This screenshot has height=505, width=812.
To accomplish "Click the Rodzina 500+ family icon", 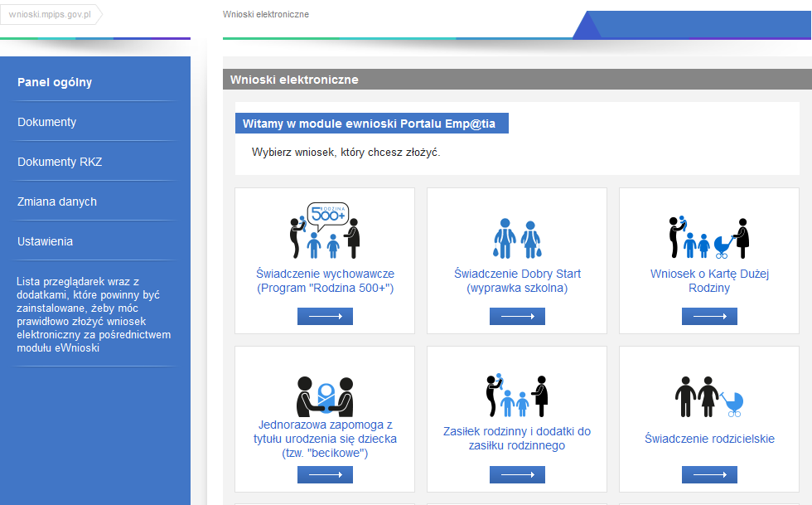I will 325,231.
